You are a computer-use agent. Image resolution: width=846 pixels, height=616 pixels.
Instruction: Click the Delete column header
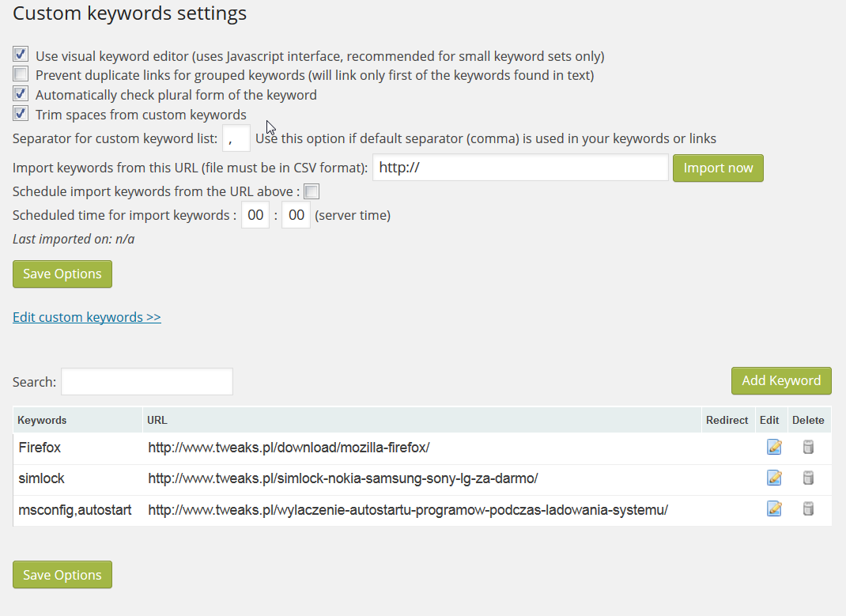(808, 420)
